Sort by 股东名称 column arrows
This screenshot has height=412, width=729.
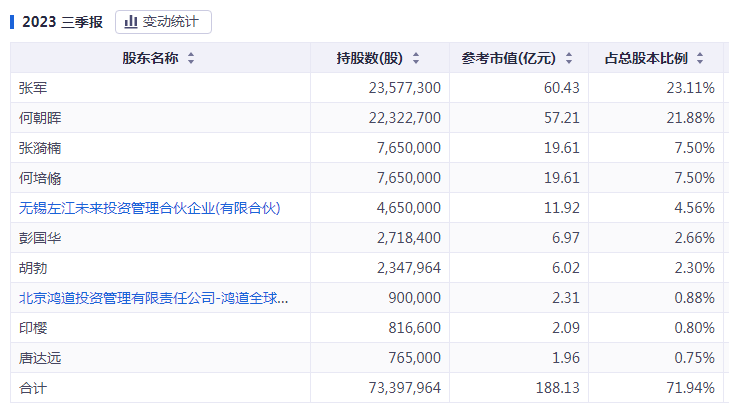click(191, 58)
